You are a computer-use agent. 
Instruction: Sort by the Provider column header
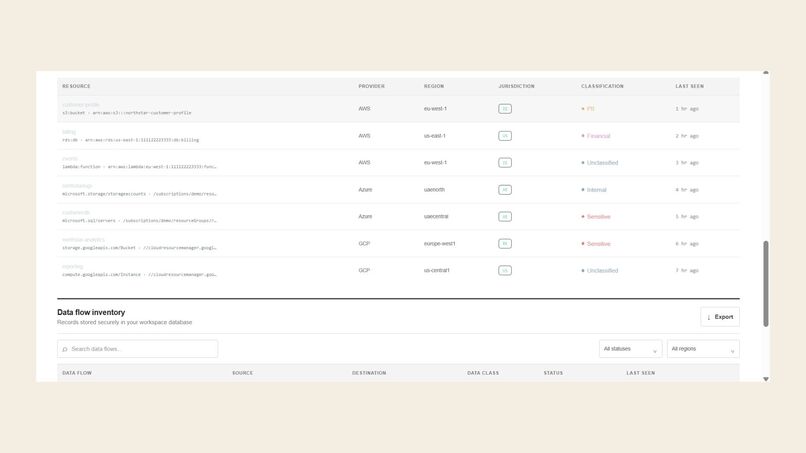point(372,86)
